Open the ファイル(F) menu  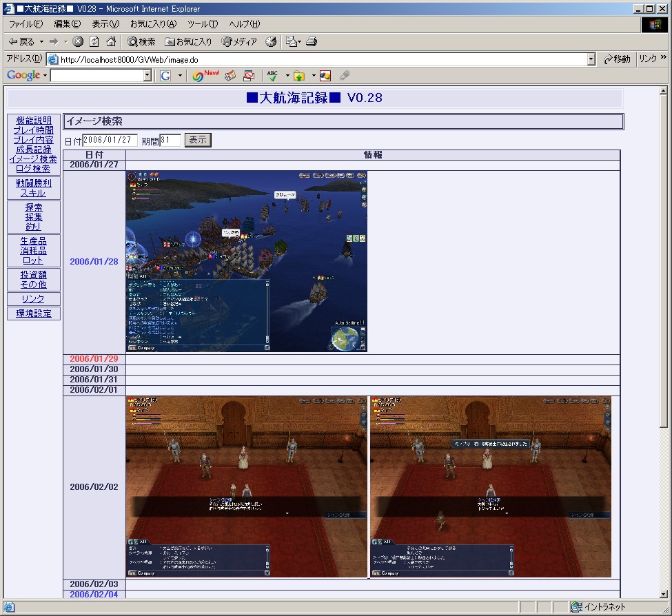point(26,24)
